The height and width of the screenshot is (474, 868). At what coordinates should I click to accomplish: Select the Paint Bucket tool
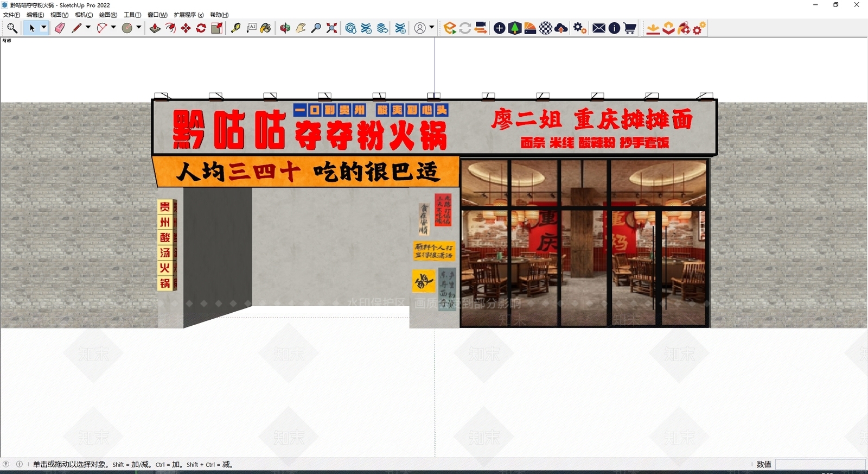(266, 28)
